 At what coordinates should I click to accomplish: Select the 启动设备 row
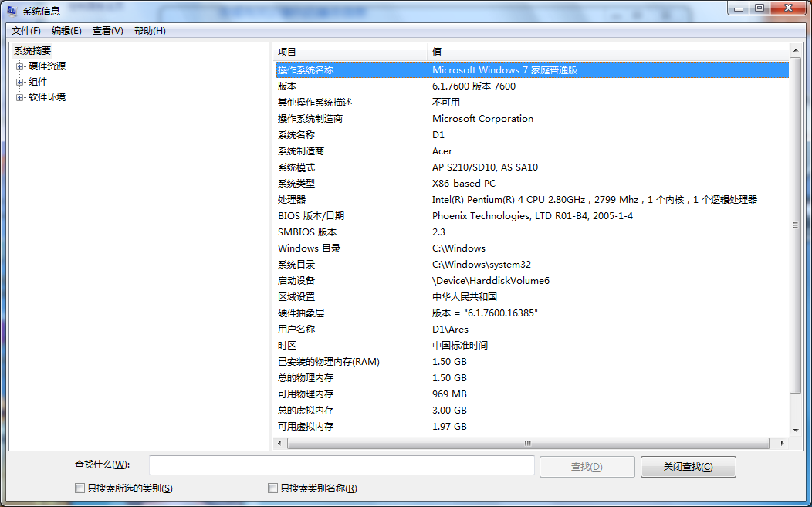click(532, 281)
